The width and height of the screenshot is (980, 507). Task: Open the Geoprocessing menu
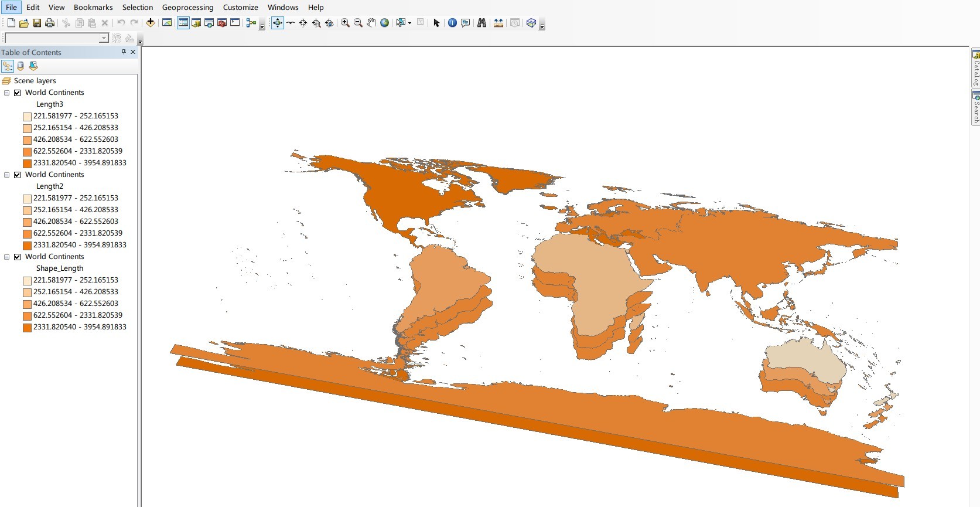click(x=187, y=7)
